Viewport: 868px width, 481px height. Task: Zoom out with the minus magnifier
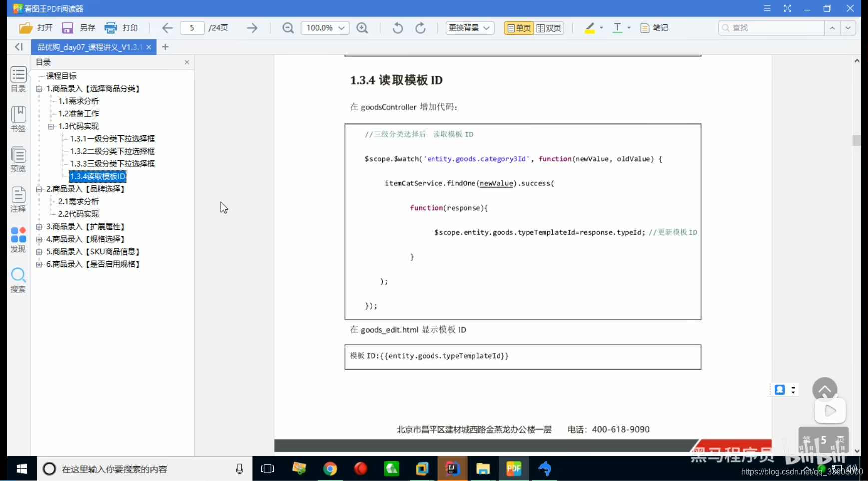(x=288, y=28)
